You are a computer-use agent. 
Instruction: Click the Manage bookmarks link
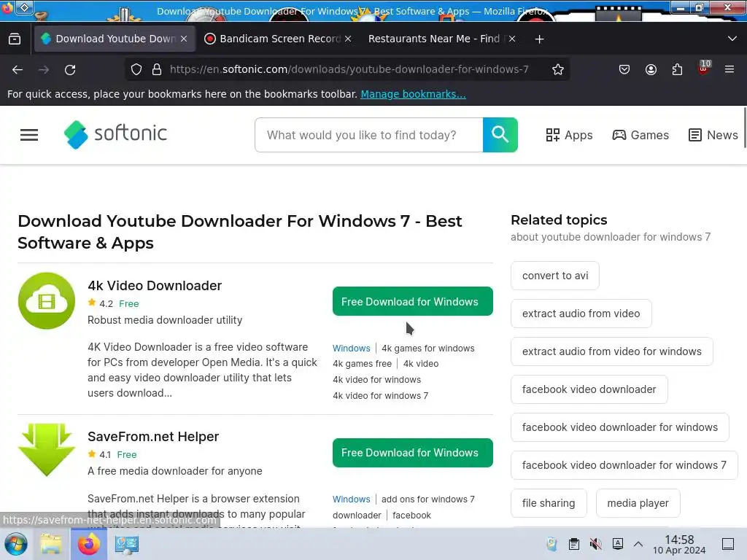[413, 94]
